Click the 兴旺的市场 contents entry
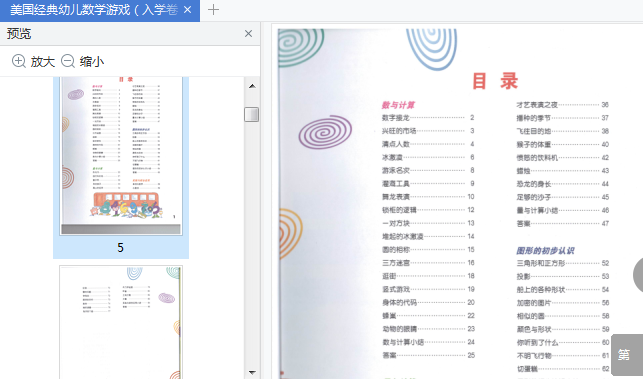The image size is (643, 379). tap(428, 131)
